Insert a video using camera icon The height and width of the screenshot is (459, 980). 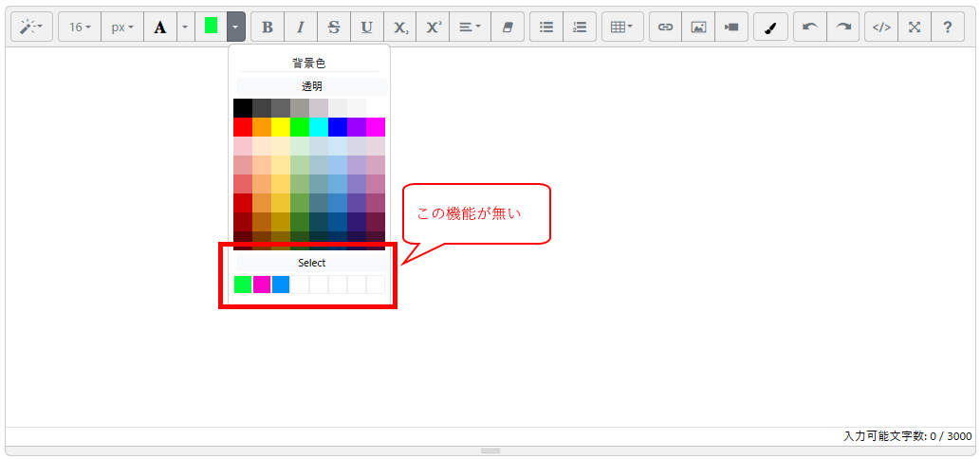click(x=731, y=28)
